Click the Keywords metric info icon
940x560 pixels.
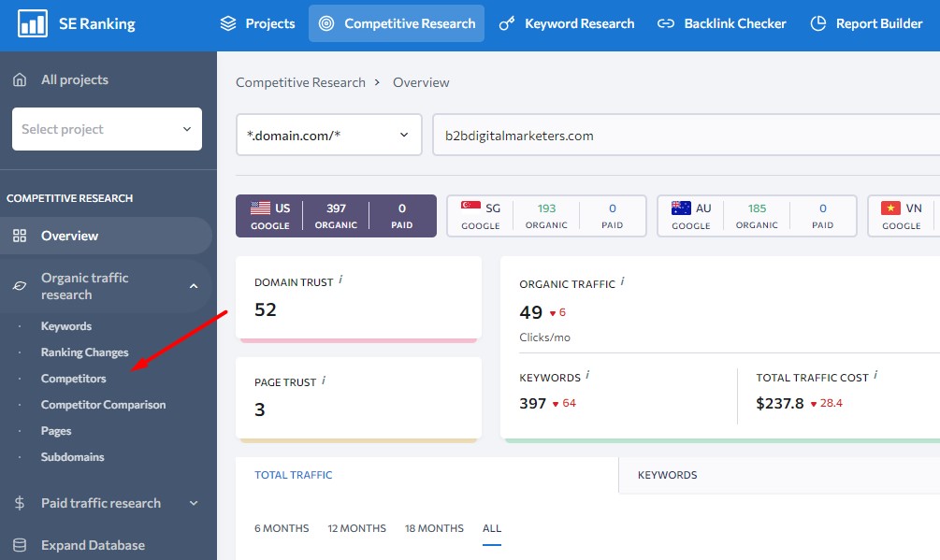587,376
